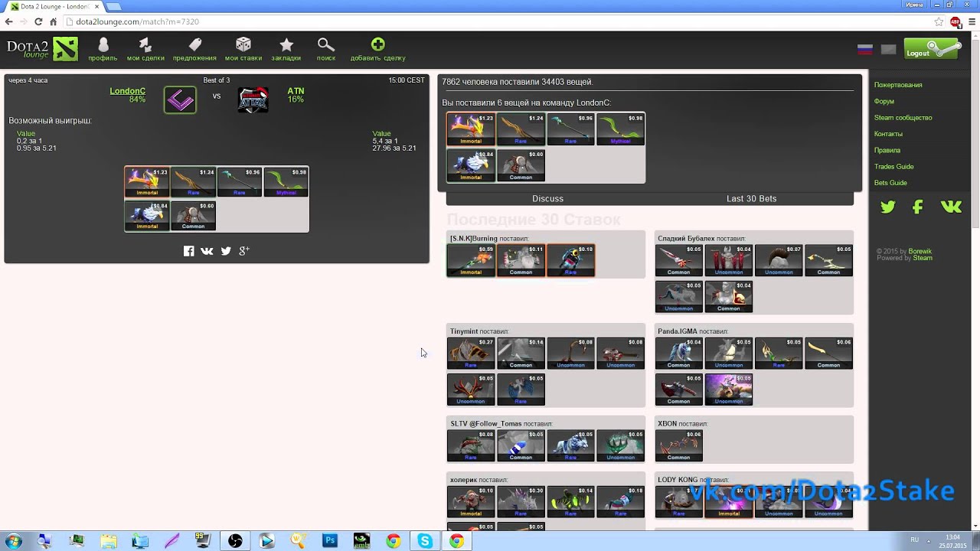Reload the page with refresh button
This screenshot has width=980, height=551.
(x=38, y=21)
